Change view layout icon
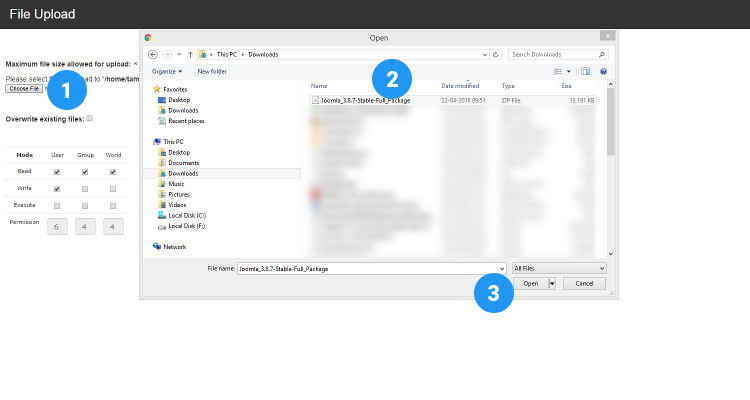 [558, 71]
